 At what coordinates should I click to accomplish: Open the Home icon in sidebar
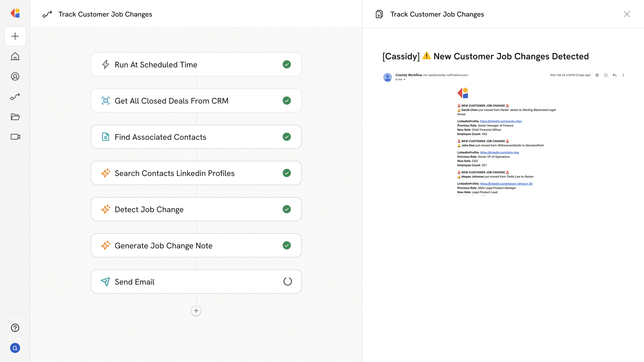[15, 56]
